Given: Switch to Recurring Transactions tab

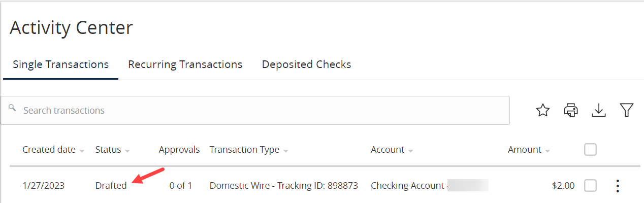Looking at the screenshot, I should pos(185,64).
